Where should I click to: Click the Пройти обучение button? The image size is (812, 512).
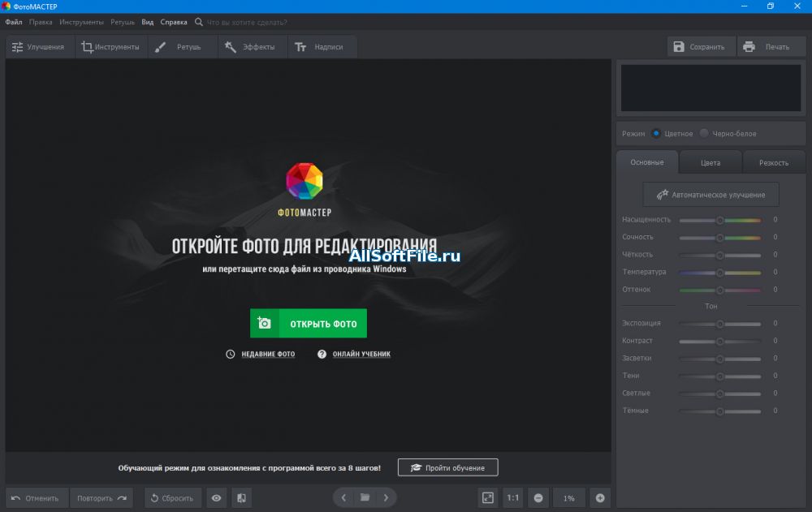pos(448,467)
